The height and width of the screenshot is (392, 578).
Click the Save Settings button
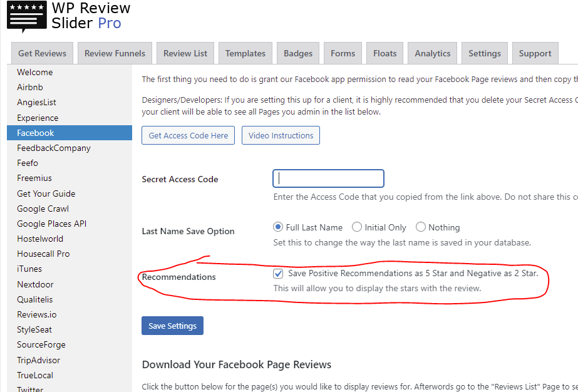[x=172, y=326]
